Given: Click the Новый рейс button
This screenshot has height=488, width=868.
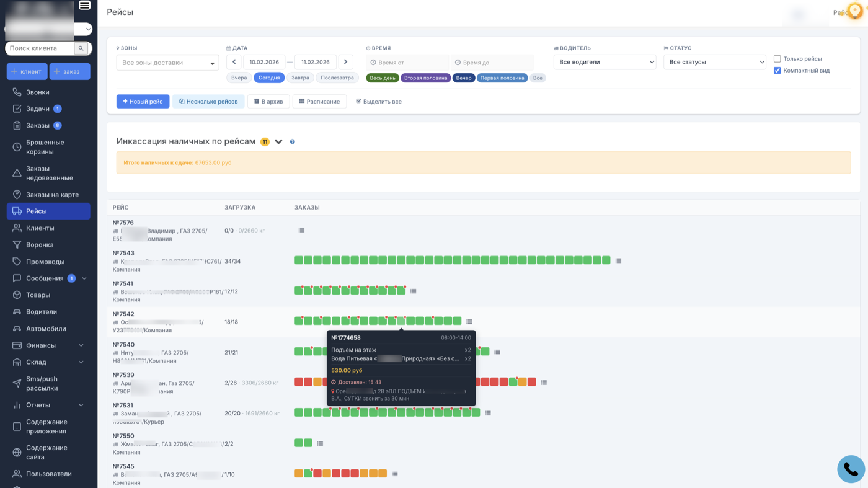Looking at the screenshot, I should (143, 101).
